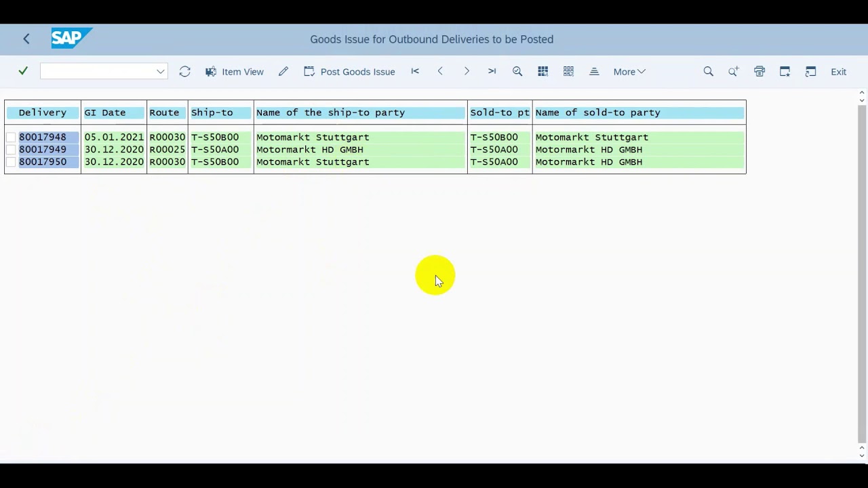This screenshot has height=488, width=868.
Task: Click the Ship-to column header
Action: (x=220, y=113)
